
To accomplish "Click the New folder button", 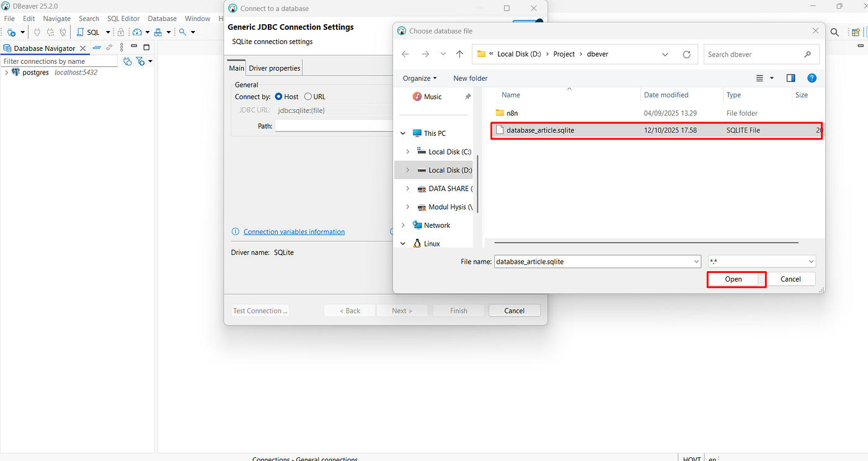I will point(471,78).
